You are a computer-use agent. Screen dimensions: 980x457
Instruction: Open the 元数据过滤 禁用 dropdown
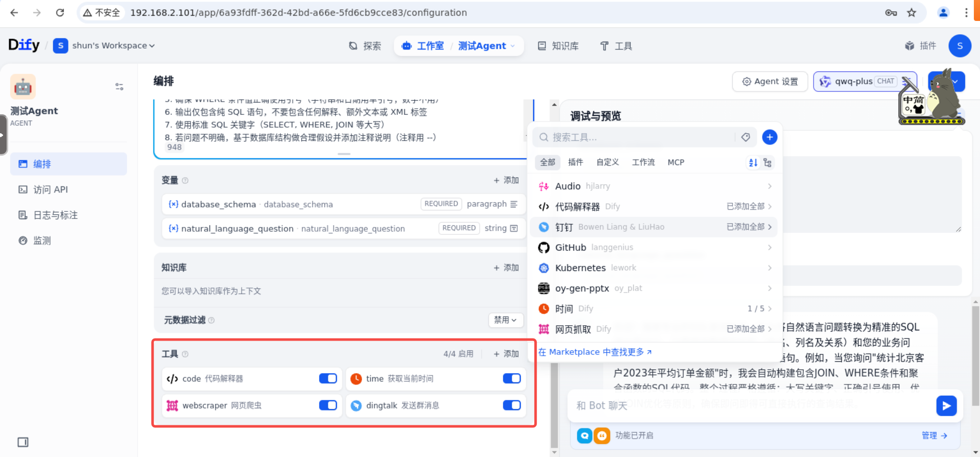[506, 320]
